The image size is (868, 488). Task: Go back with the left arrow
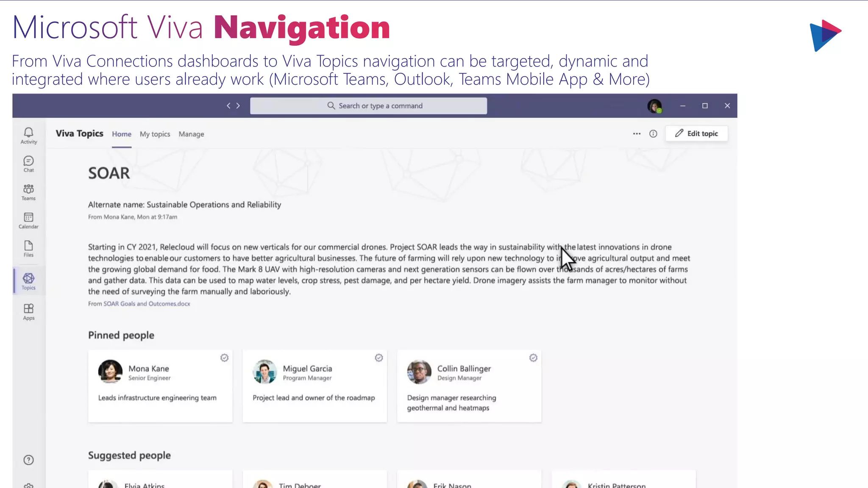[228, 106]
